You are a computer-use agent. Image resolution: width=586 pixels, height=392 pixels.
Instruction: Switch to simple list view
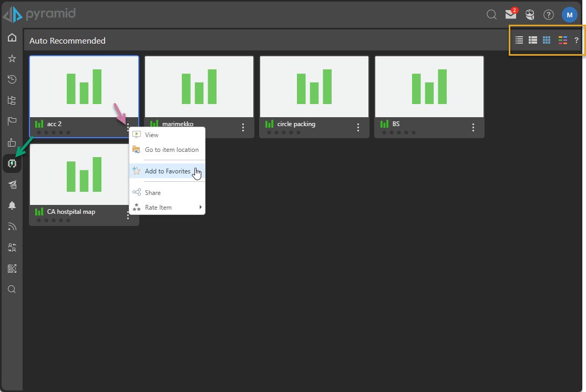tap(519, 40)
